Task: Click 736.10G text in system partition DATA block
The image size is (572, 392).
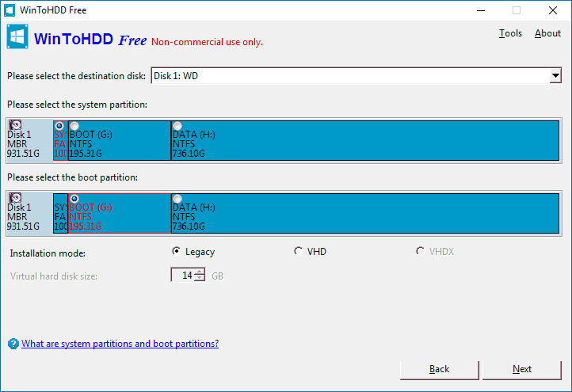Action: (189, 154)
